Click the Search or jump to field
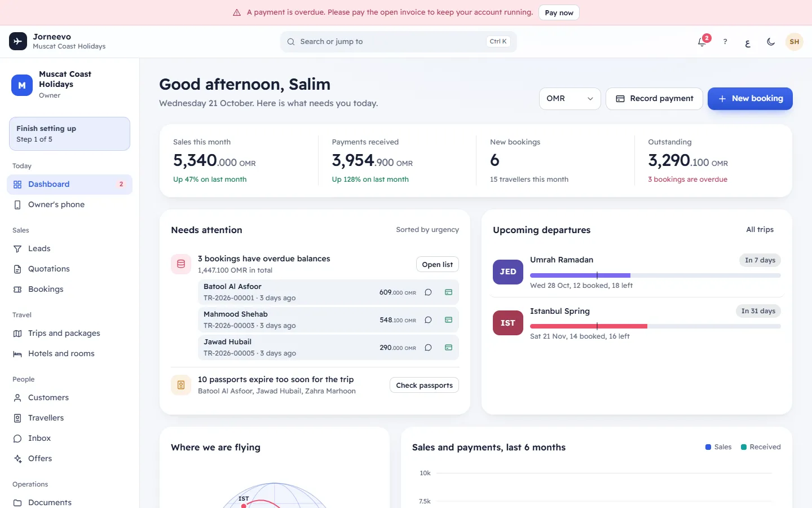The width and height of the screenshot is (812, 508). coord(399,42)
